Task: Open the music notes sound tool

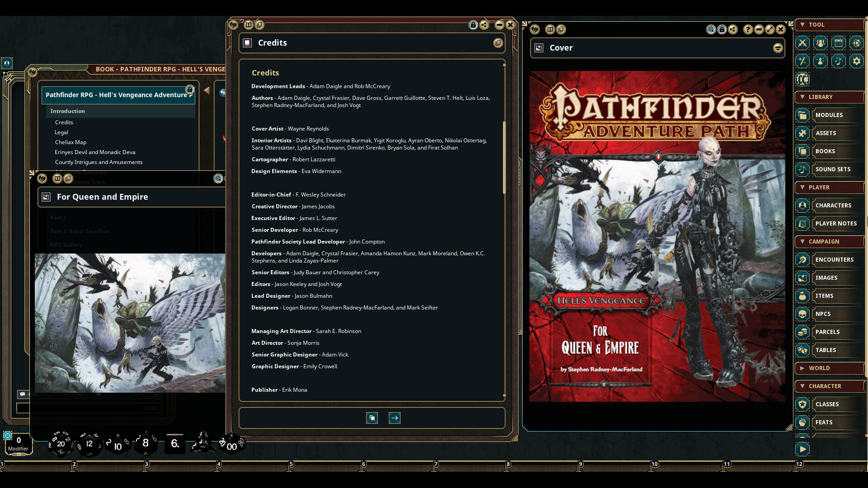Action: 838,61
